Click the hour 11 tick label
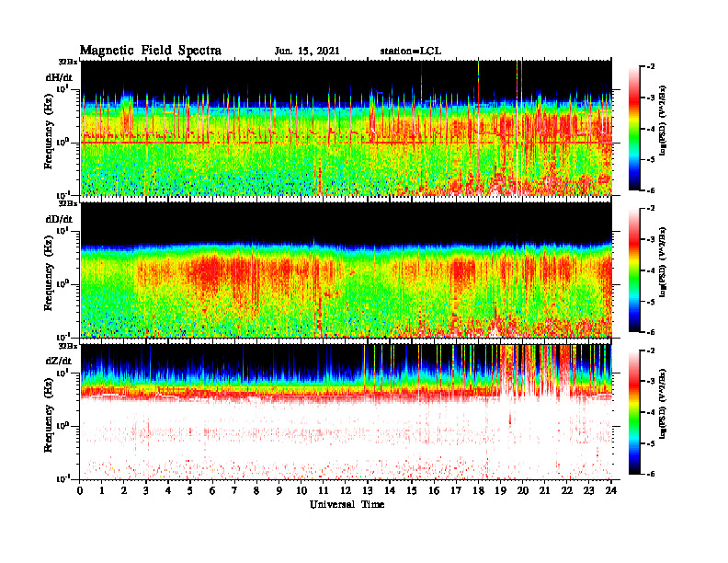The image size is (728, 563). coord(324,490)
